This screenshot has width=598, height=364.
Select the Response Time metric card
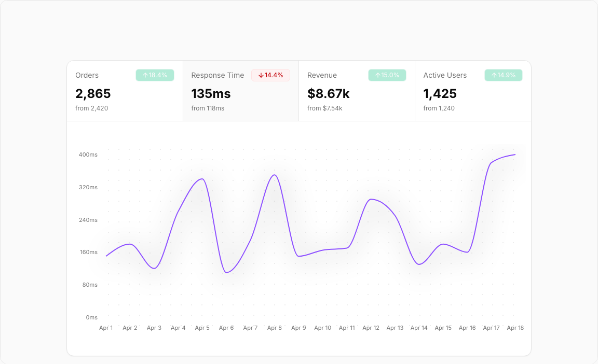click(240, 91)
